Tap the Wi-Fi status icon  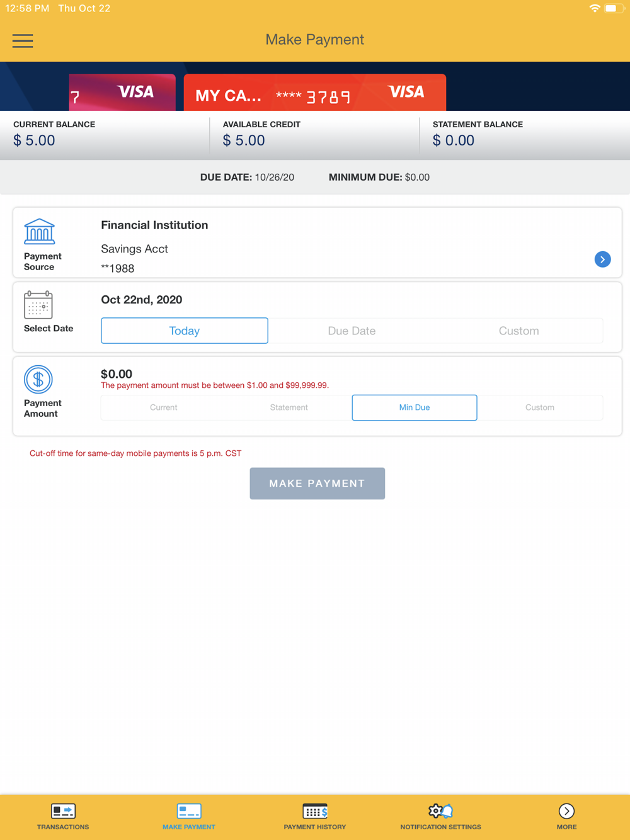pyautogui.click(x=595, y=8)
